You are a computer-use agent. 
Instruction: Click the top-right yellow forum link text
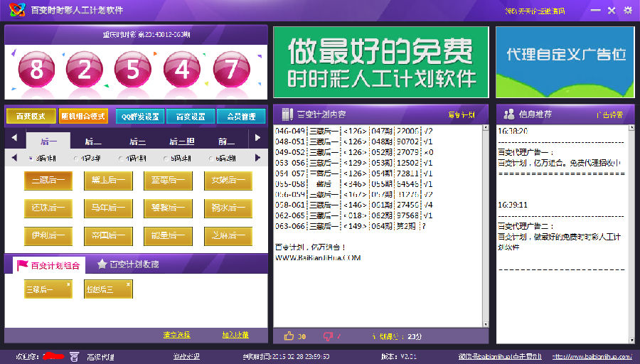pyautogui.click(x=535, y=11)
